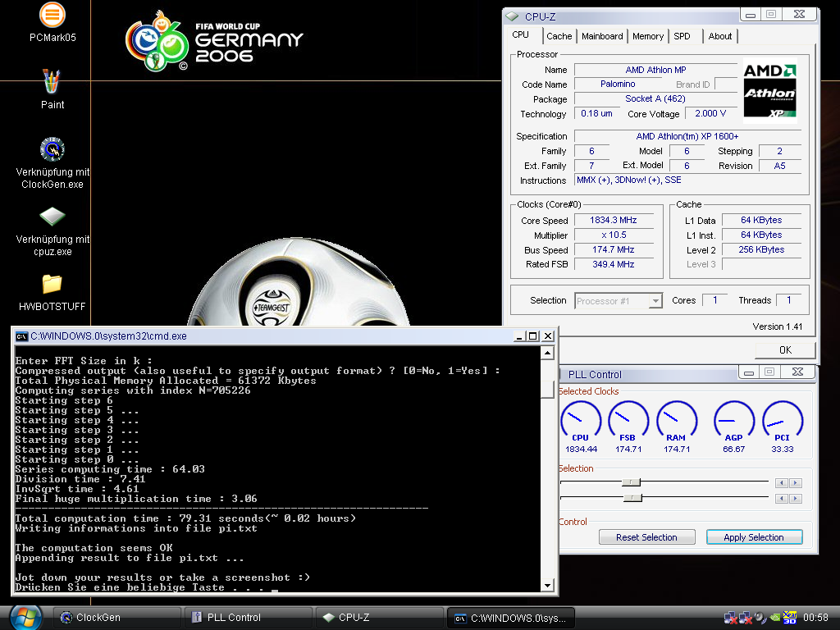Click the Windows Start orb

[25, 618]
